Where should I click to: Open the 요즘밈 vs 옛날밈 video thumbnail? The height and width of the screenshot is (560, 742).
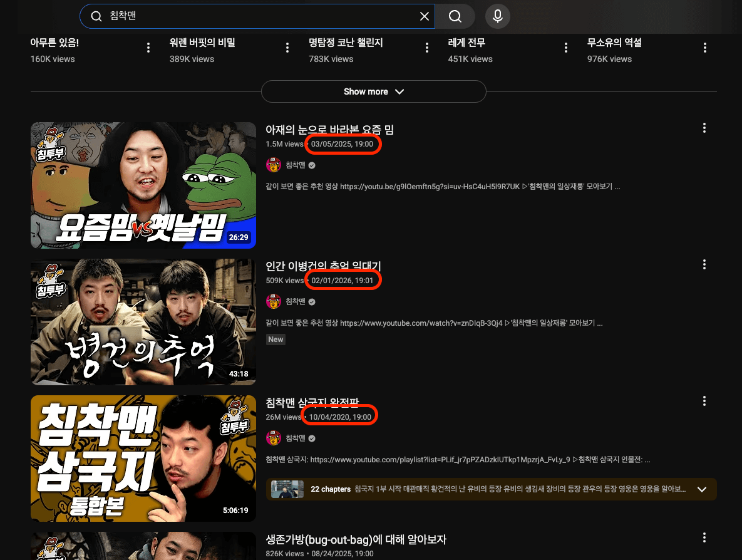click(143, 185)
